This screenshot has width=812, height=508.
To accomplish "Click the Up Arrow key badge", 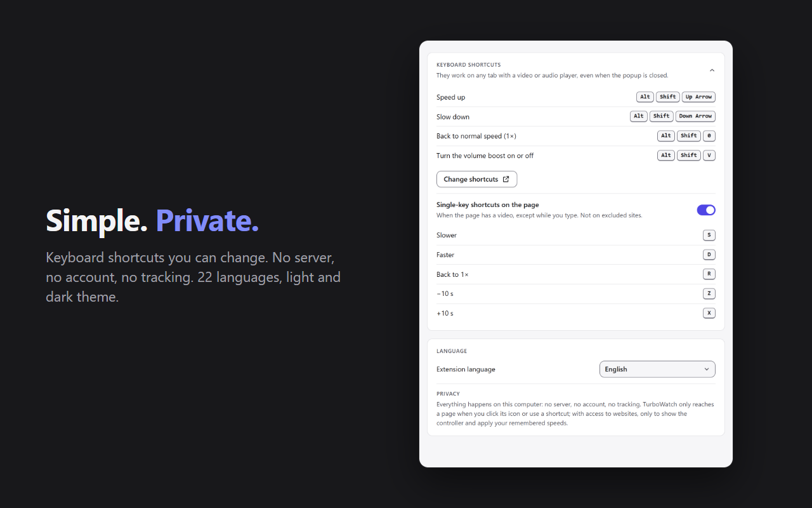I will [698, 97].
